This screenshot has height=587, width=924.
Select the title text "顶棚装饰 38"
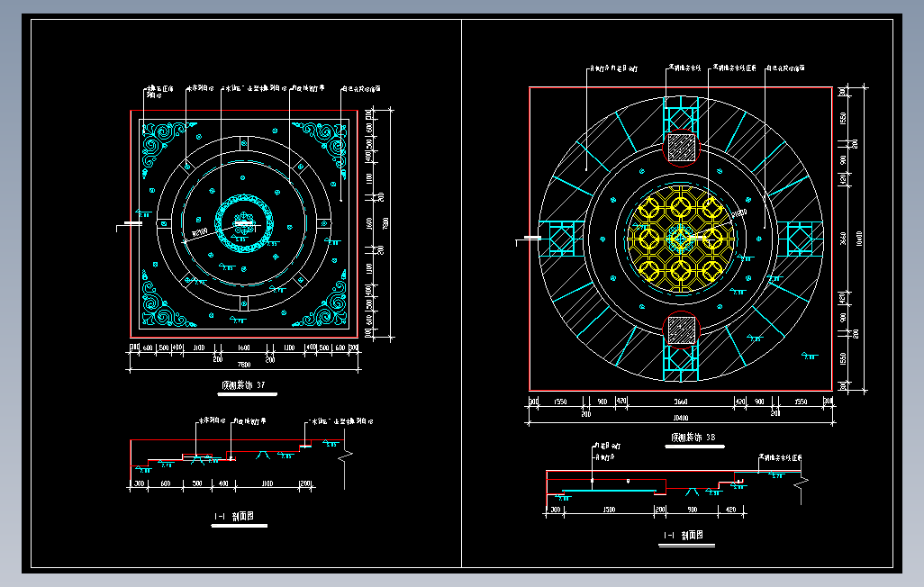pyautogui.click(x=693, y=438)
